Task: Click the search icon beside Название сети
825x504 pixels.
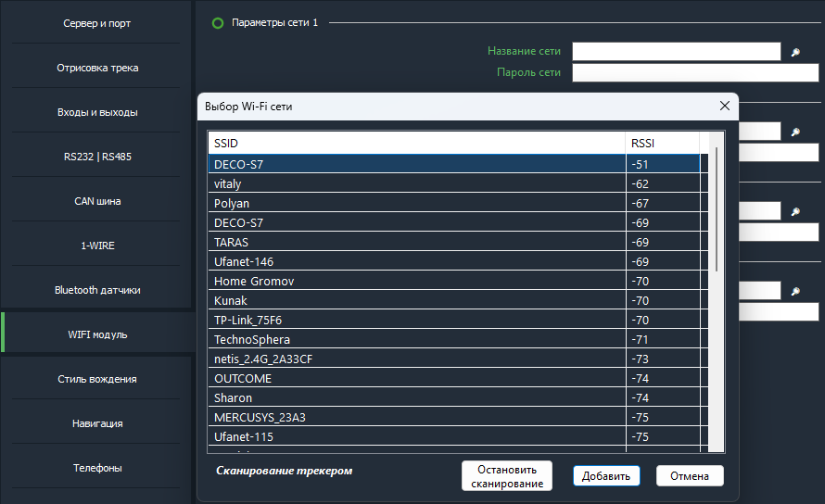Action: (x=795, y=52)
